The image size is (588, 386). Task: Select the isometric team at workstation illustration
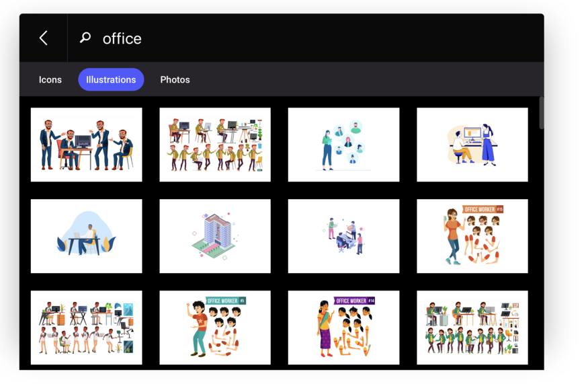tap(343, 236)
